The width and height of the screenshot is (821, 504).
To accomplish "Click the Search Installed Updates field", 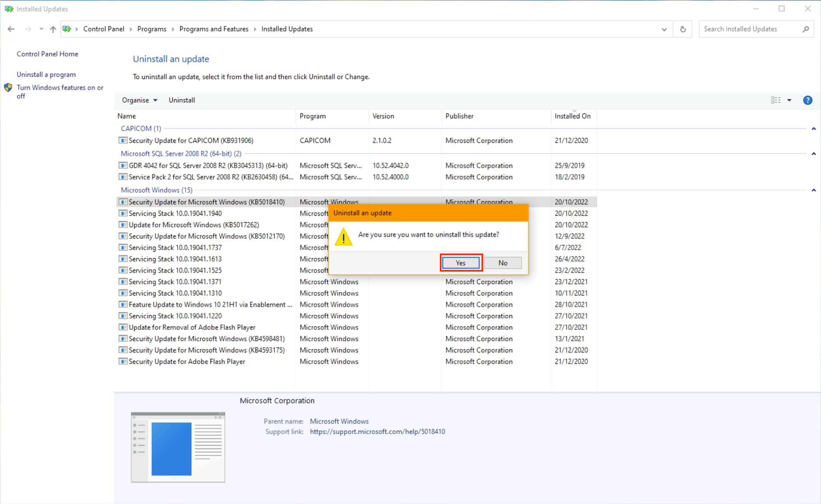I will (748, 29).
